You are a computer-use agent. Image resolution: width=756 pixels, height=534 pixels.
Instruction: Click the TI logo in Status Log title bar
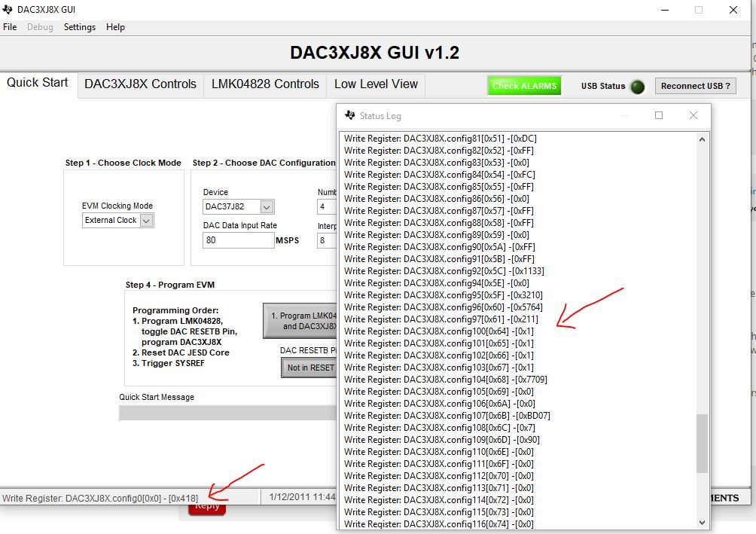pos(349,115)
